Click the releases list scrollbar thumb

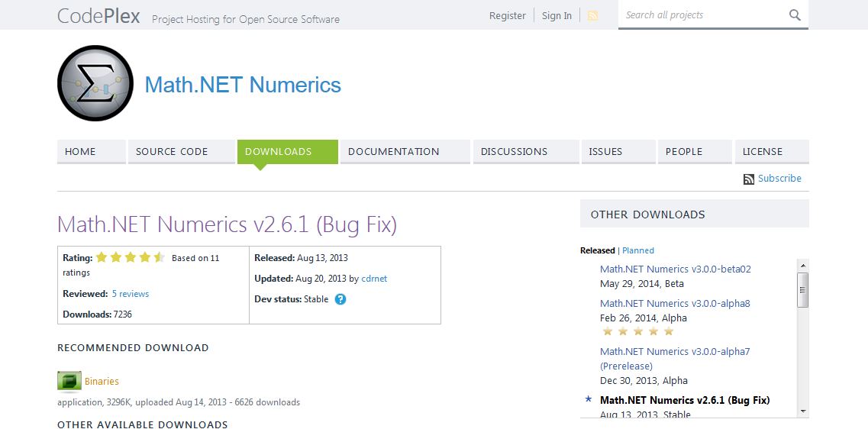pyautogui.click(x=803, y=289)
